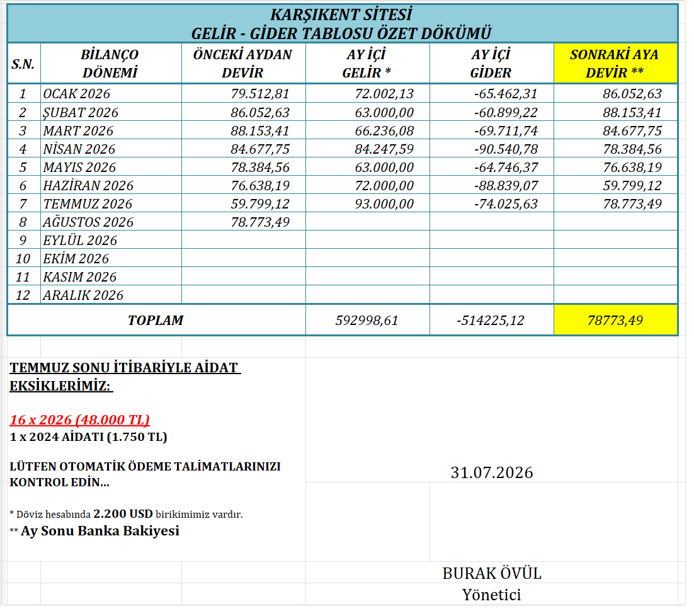
Task: Select the value 79.512,81
Action: point(260,94)
